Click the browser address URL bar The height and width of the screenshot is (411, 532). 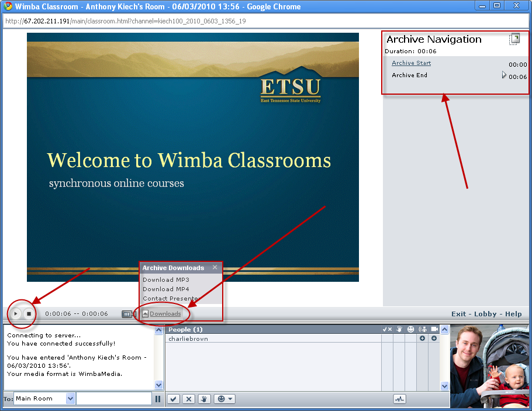click(265, 21)
